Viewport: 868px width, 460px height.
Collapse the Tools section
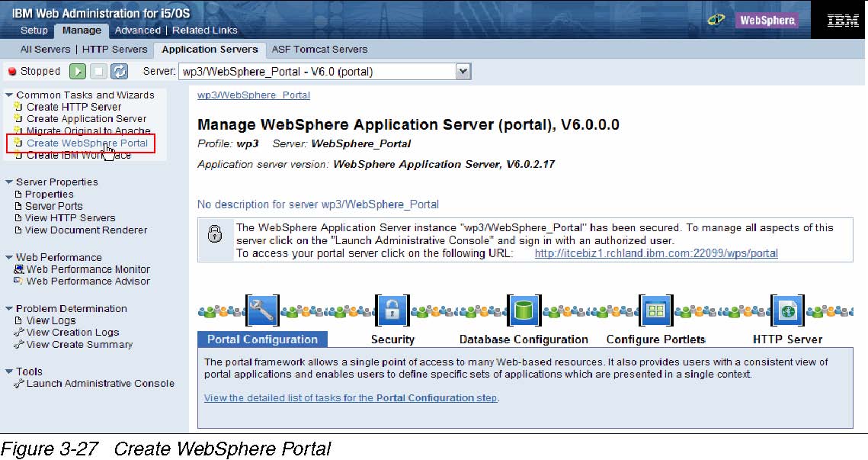coord(9,372)
